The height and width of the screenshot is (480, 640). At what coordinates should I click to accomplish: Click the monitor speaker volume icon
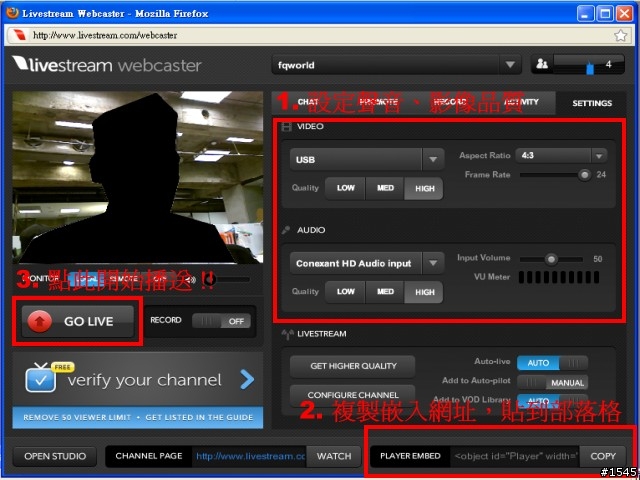(x=191, y=280)
